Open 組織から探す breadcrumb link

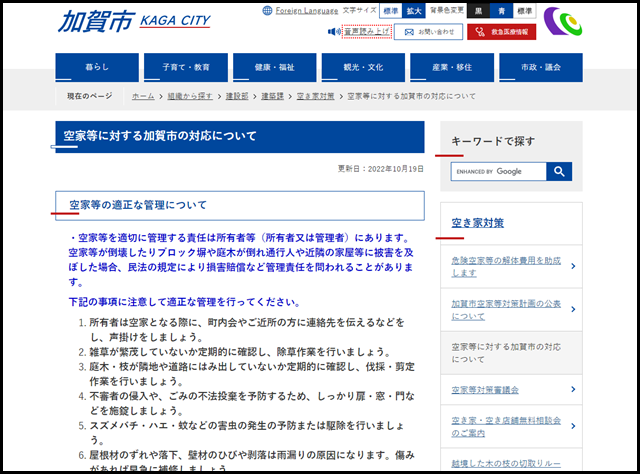click(190, 96)
